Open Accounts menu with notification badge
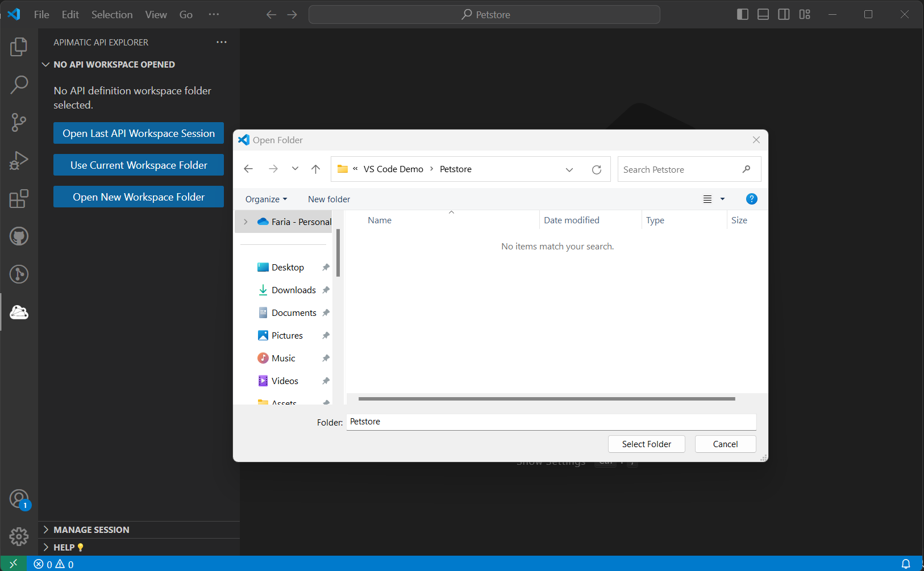The height and width of the screenshot is (571, 924). click(19, 499)
